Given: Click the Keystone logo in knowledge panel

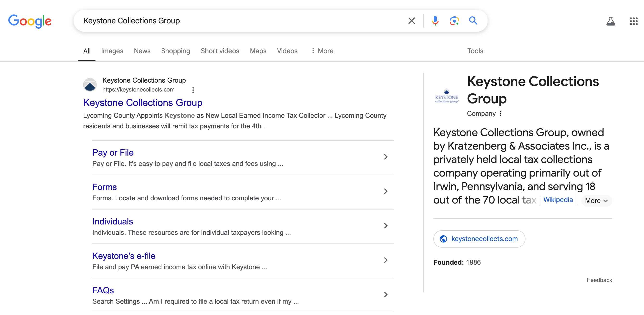Looking at the screenshot, I should pos(447,96).
